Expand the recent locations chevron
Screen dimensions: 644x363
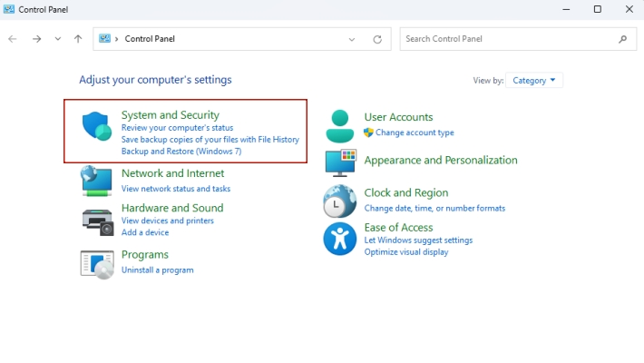(x=58, y=39)
